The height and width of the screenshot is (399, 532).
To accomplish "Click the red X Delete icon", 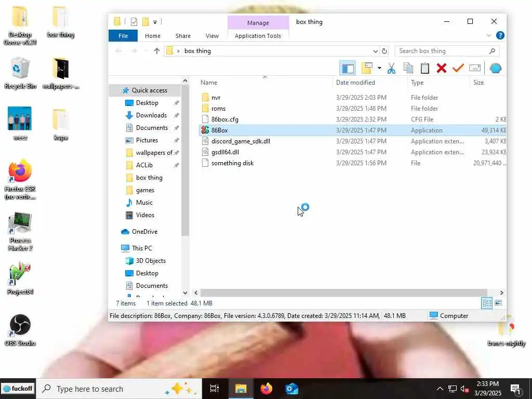I will (x=442, y=68).
